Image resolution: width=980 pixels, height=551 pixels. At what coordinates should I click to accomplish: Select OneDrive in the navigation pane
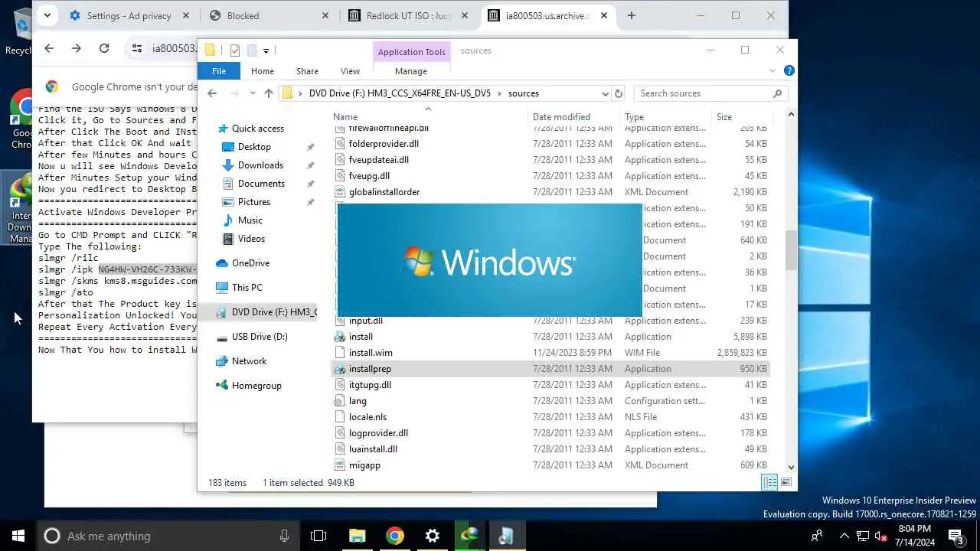250,263
